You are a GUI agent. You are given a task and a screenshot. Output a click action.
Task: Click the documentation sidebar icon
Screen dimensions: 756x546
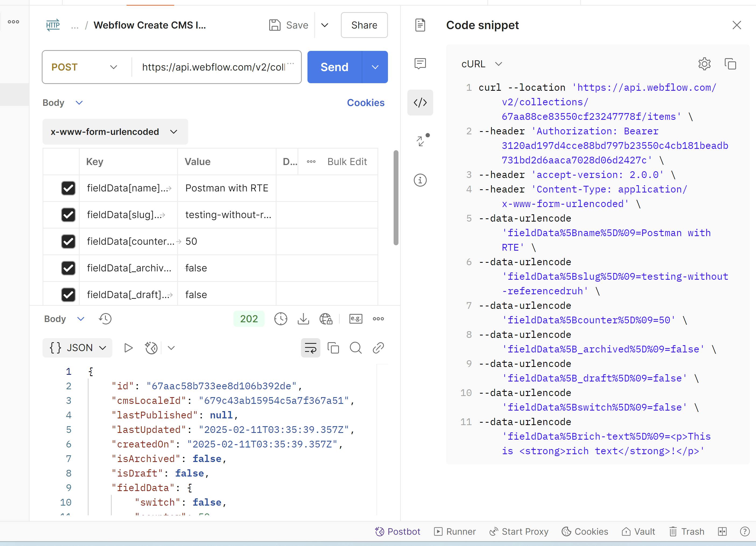coord(420,25)
